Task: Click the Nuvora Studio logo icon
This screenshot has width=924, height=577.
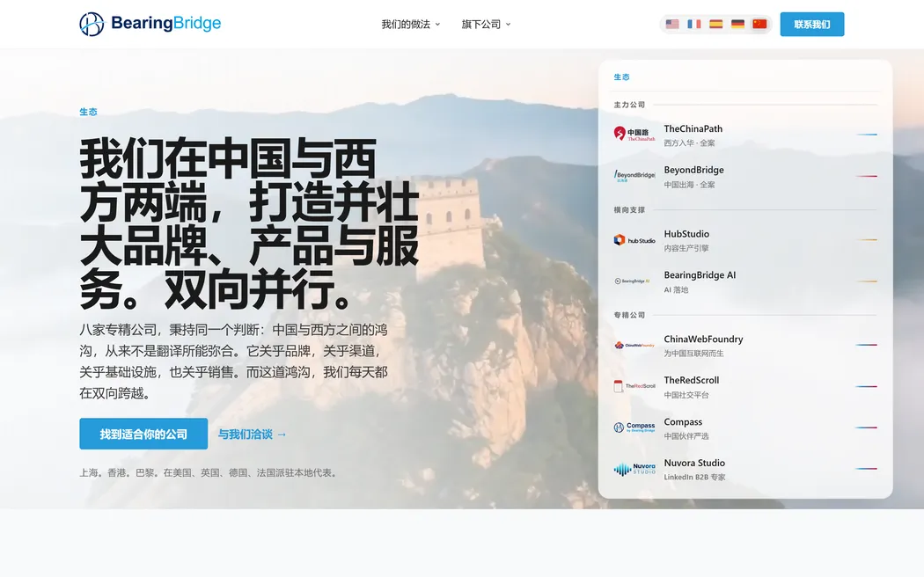Action: [634, 469]
